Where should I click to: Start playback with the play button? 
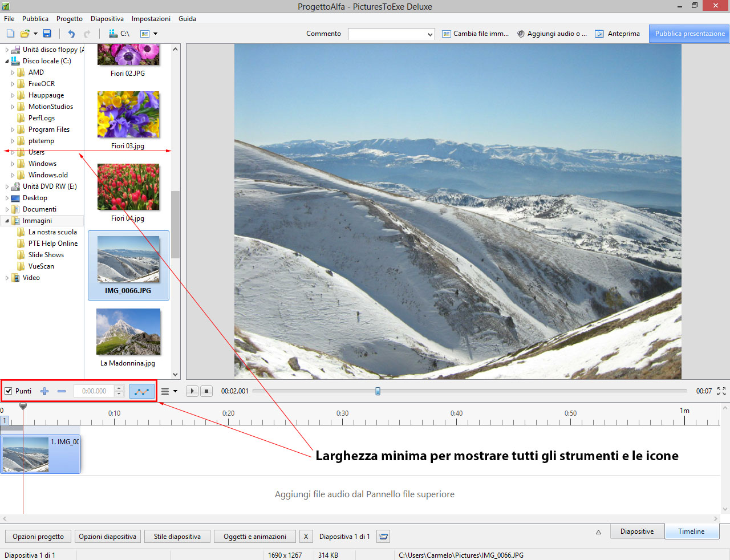[x=192, y=391]
